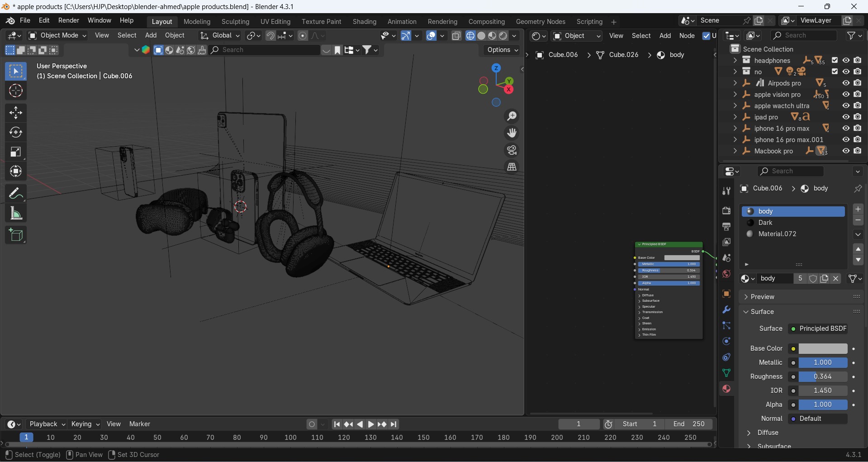Expand the Preview panel
This screenshot has width=868, height=462.
pos(763,297)
